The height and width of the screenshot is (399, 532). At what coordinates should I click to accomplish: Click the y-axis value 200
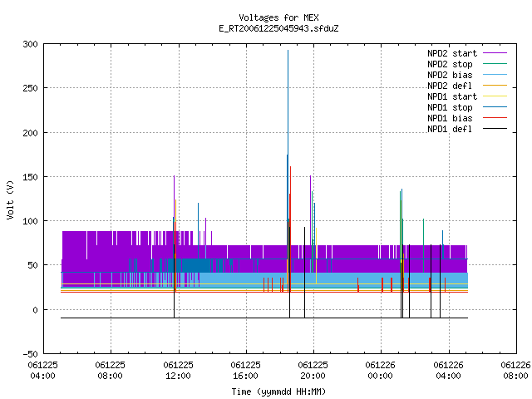tap(30, 133)
